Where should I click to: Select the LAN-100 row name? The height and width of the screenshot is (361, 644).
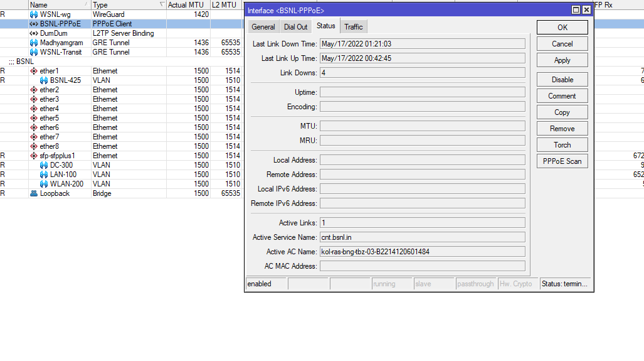click(63, 175)
